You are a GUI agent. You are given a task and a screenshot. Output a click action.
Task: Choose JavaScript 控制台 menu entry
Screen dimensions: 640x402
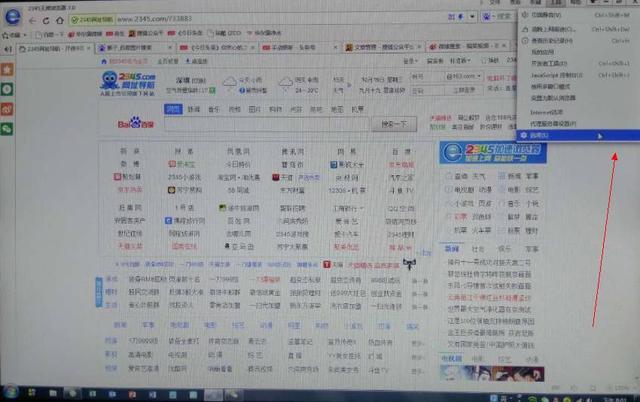point(578,75)
